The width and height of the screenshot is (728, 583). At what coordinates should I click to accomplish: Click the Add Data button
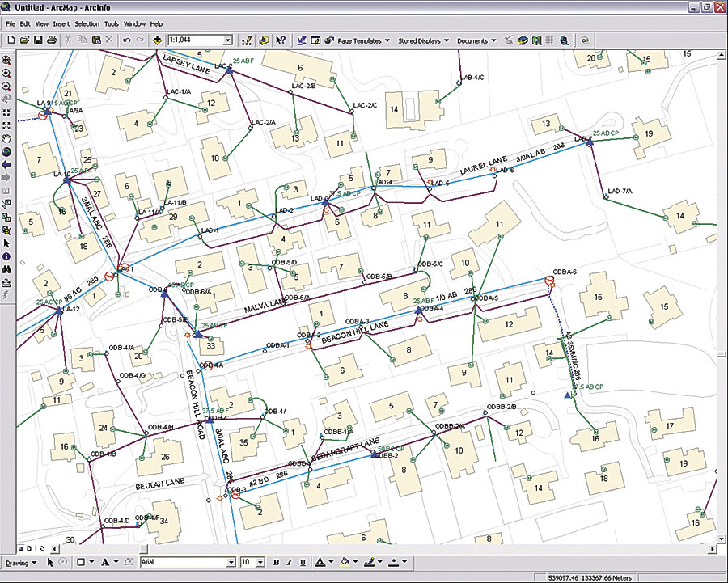156,40
